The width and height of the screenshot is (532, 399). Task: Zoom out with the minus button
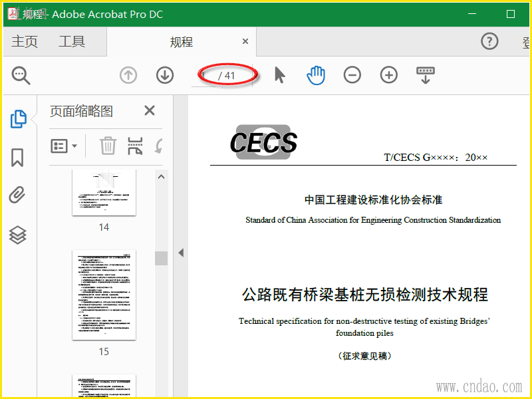click(x=352, y=75)
